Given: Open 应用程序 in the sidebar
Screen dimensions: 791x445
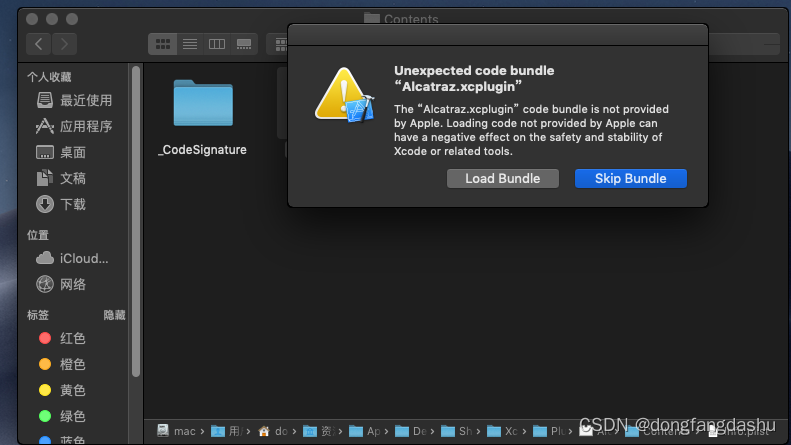Looking at the screenshot, I should 74,126.
